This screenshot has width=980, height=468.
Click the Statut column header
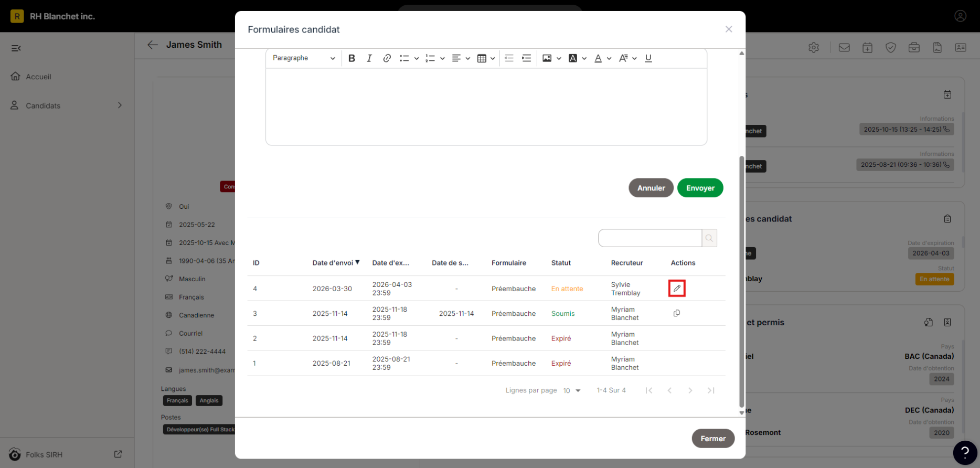pyautogui.click(x=561, y=263)
